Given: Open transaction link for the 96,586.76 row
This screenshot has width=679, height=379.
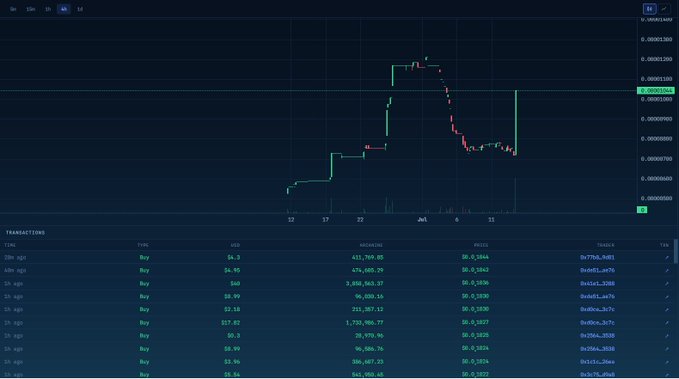Looking at the screenshot, I should pyautogui.click(x=666, y=349).
